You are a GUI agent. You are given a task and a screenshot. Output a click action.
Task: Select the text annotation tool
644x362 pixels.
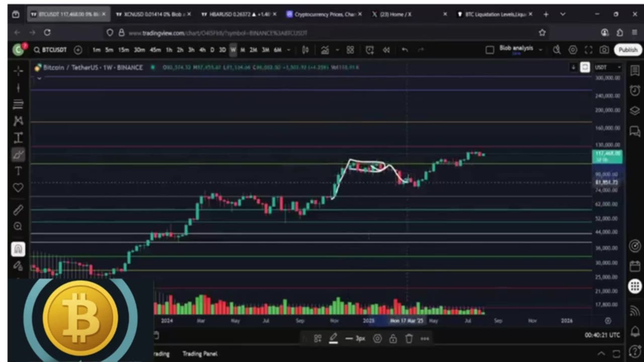[18, 171]
